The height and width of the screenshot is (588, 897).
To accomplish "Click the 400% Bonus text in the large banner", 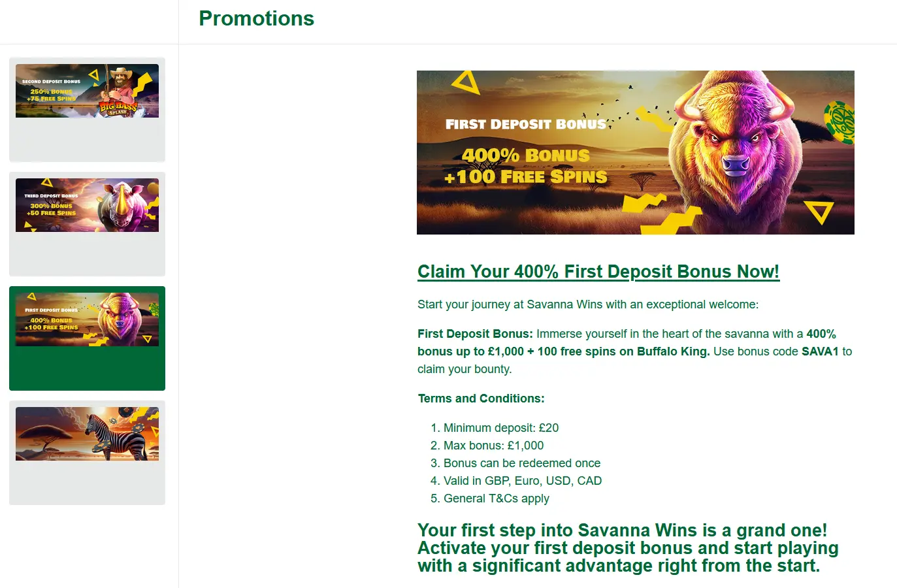I will click(526, 155).
